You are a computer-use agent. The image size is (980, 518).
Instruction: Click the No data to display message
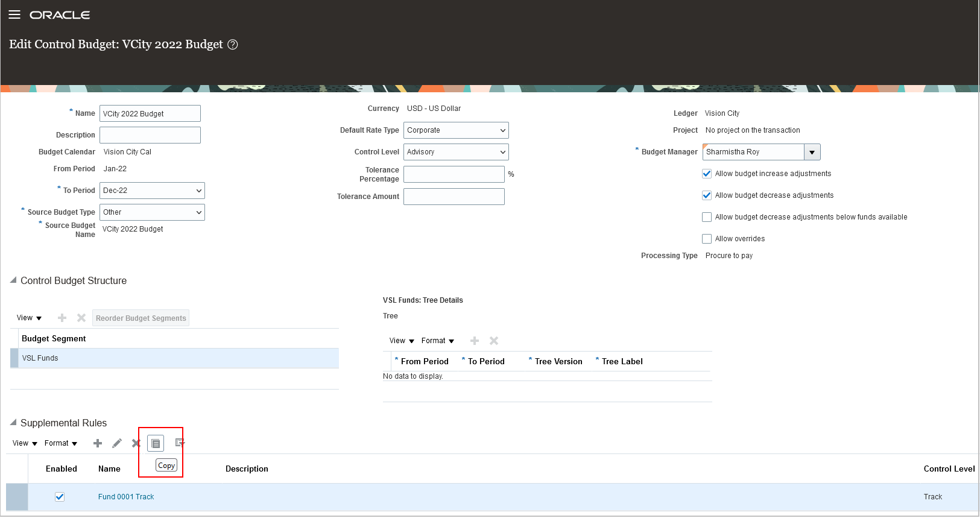(x=413, y=376)
